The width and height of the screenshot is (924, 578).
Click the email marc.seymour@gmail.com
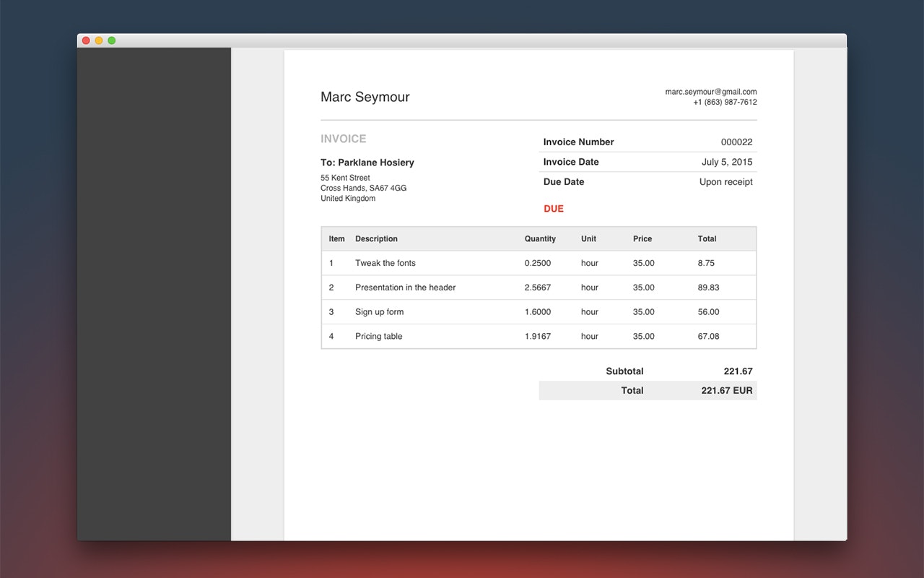point(711,92)
